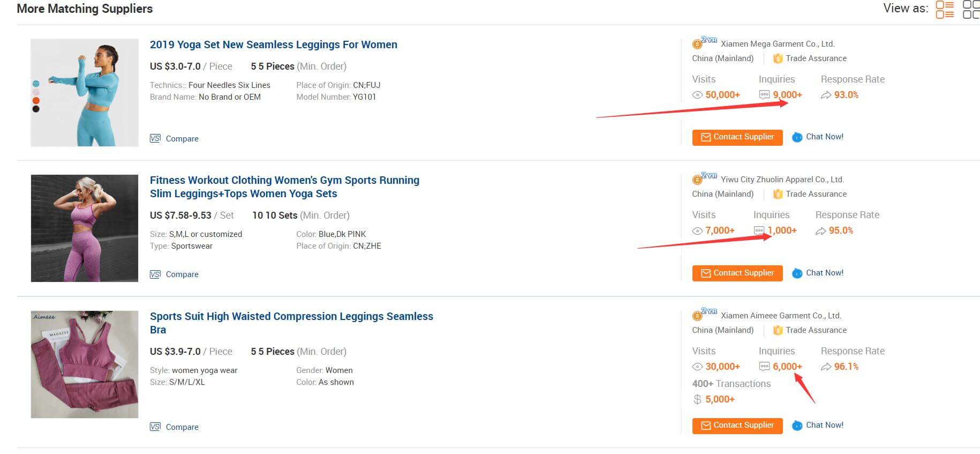Contact Supplier for Yiwu City Zhuolin Apparel
The image size is (980, 454).
737,273
